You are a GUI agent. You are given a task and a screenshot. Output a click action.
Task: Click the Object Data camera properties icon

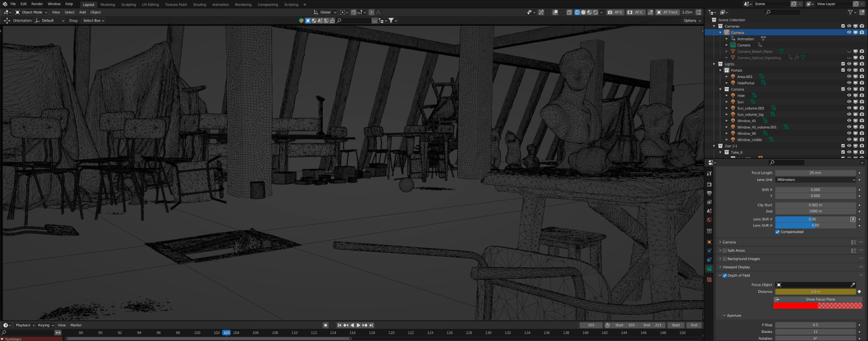pyautogui.click(x=710, y=268)
